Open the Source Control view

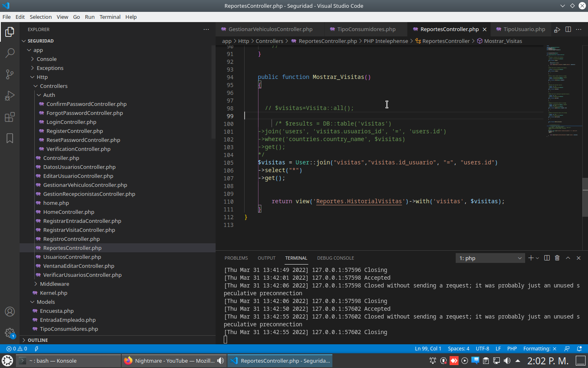[x=10, y=74]
